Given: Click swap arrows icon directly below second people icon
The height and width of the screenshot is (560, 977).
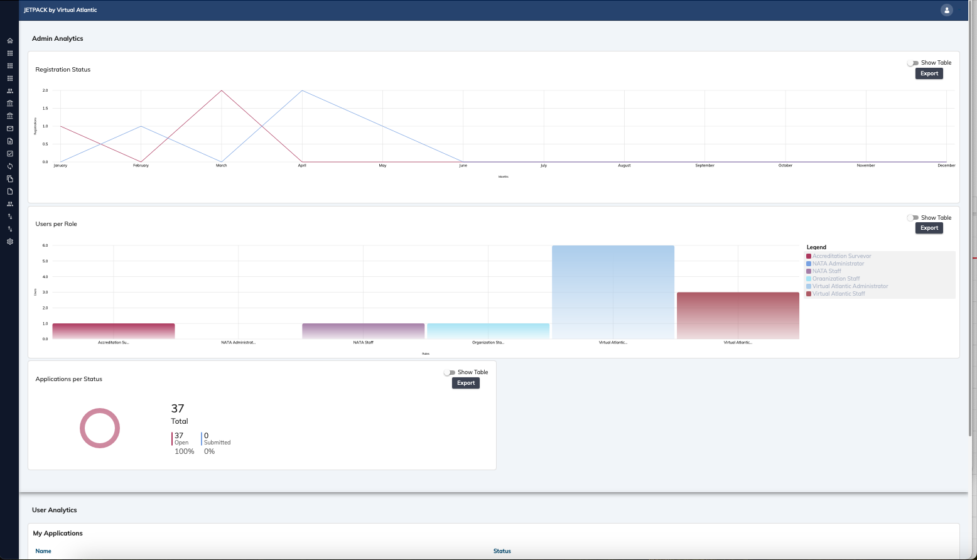Looking at the screenshot, I should pyautogui.click(x=10, y=217).
